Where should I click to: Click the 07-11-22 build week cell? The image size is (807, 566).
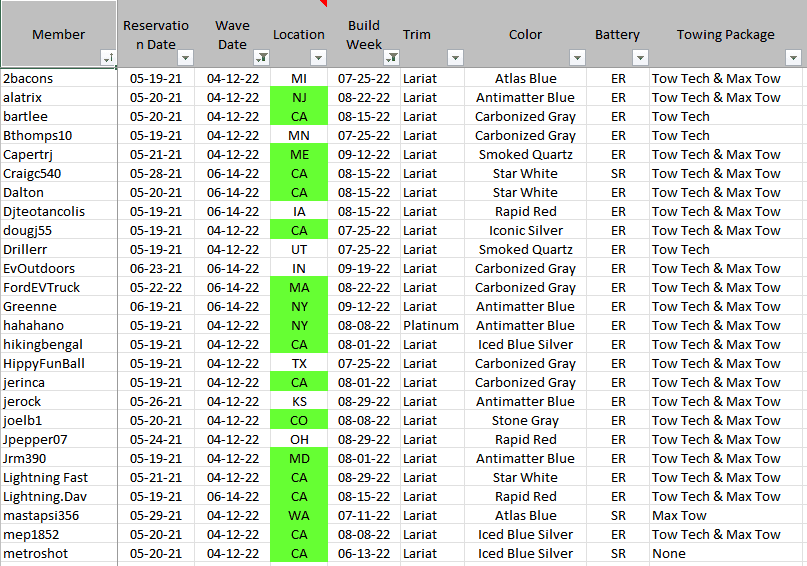pos(364,515)
